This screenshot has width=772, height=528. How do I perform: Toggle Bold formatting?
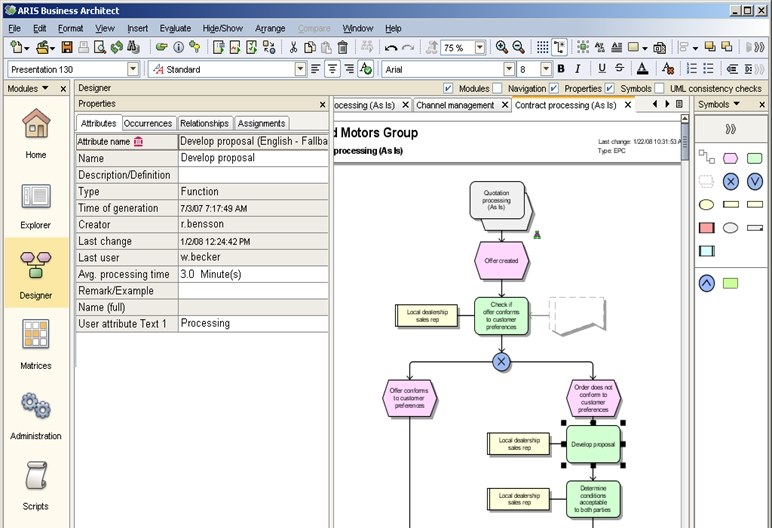[x=561, y=69]
